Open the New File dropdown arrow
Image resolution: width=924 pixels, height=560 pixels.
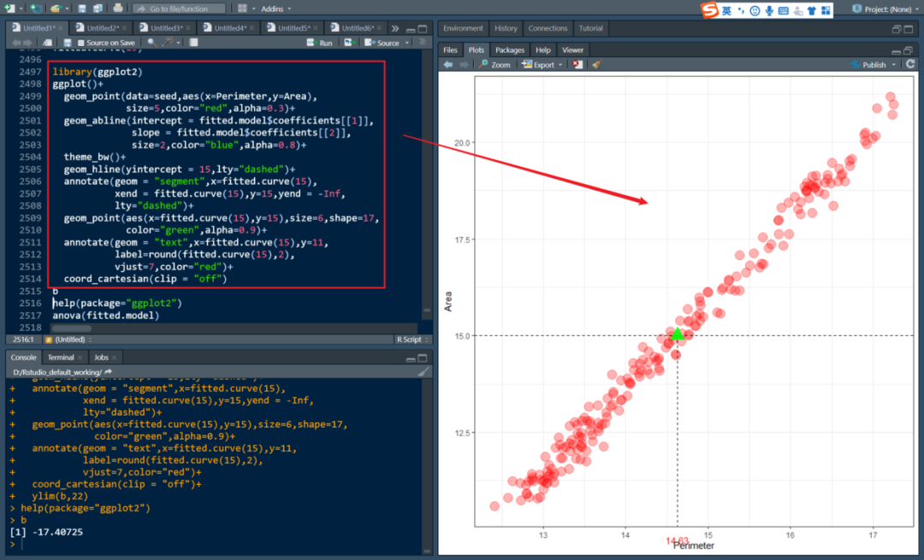pos(21,9)
